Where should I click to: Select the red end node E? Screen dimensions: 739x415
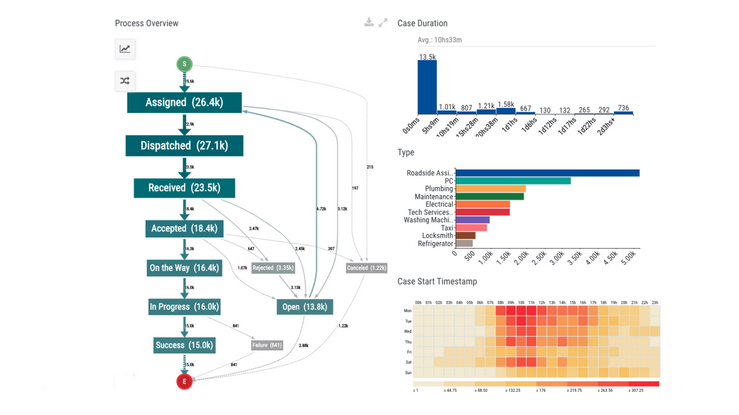(x=184, y=382)
